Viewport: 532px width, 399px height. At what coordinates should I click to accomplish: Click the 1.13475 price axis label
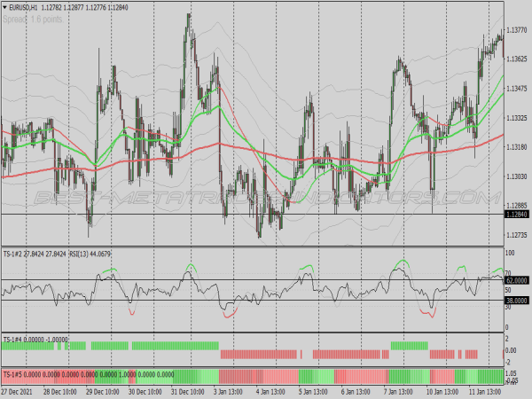[x=517, y=89]
